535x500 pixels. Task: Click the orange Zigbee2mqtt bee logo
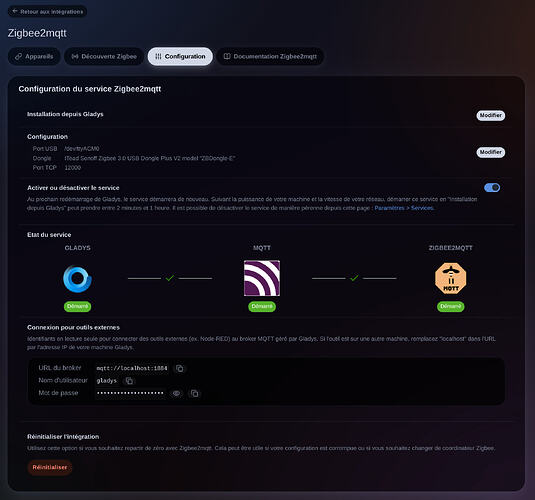(450, 278)
